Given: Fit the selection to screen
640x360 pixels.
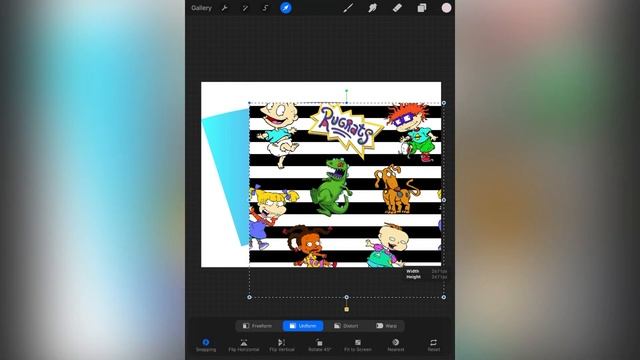Looking at the screenshot, I should click(358, 345).
